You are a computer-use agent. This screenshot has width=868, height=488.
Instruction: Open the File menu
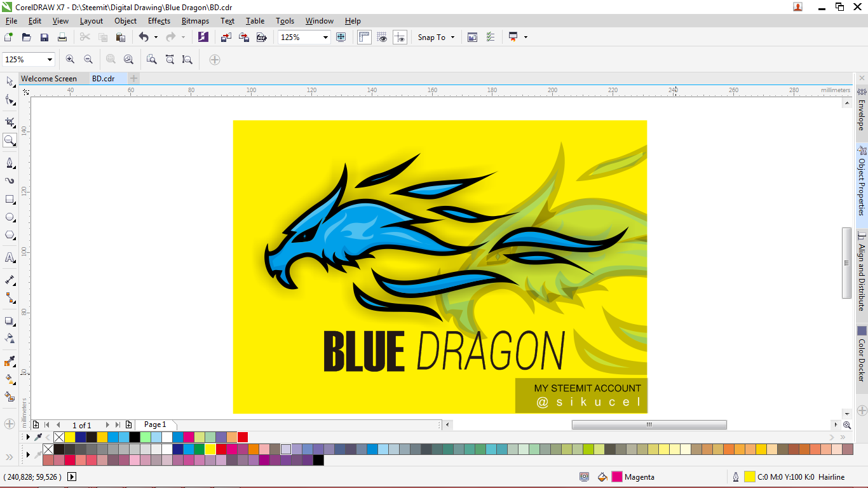point(11,21)
